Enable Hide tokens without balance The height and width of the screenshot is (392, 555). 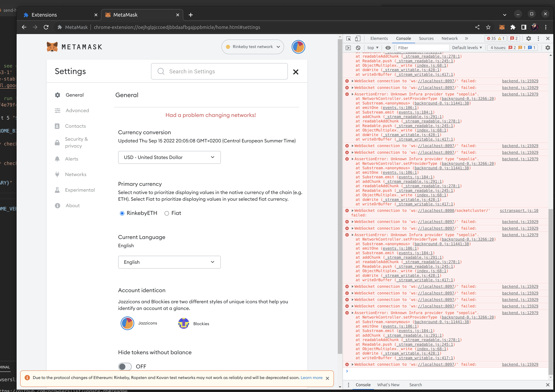[x=125, y=366]
